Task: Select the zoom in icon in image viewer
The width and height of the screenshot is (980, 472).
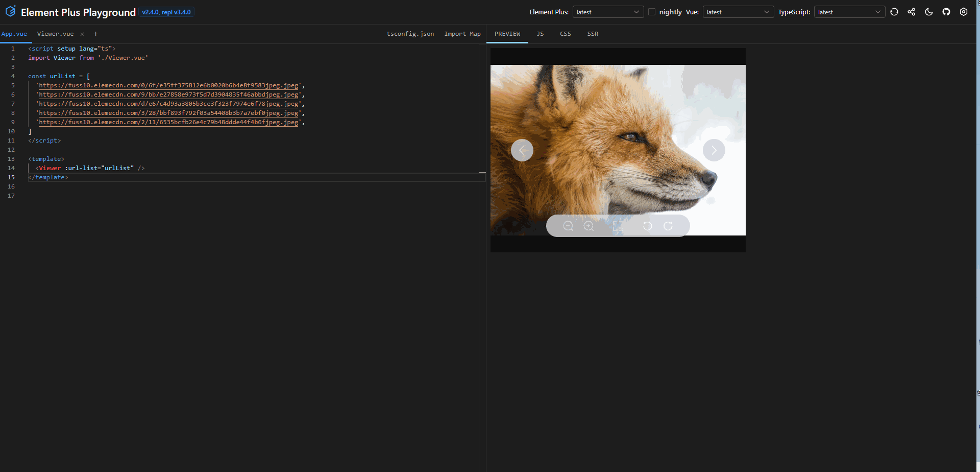Action: [x=589, y=226]
